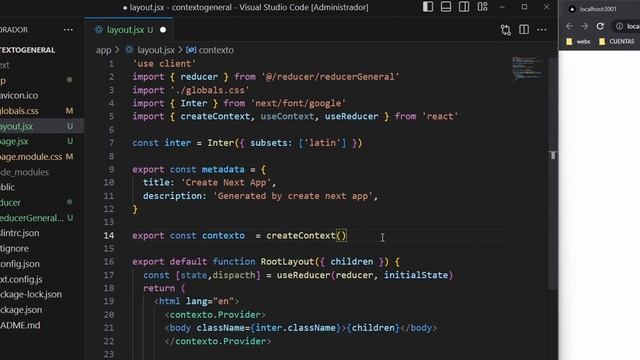Open the README.md file
The height and width of the screenshot is (360, 640).
(20, 326)
